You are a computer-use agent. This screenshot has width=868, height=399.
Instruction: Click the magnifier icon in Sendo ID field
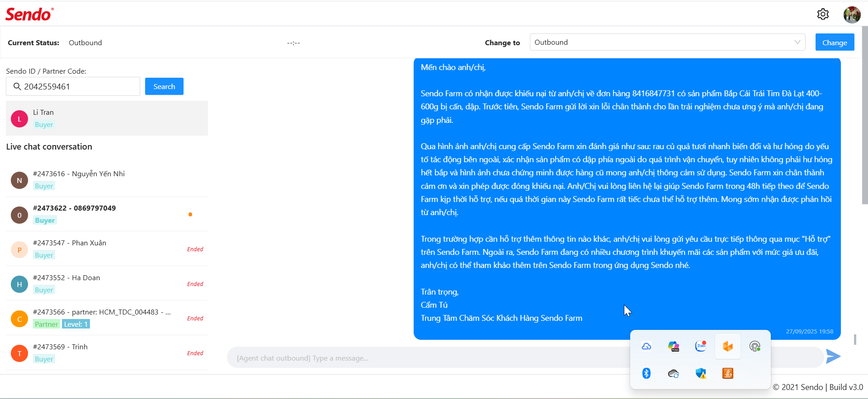17,86
